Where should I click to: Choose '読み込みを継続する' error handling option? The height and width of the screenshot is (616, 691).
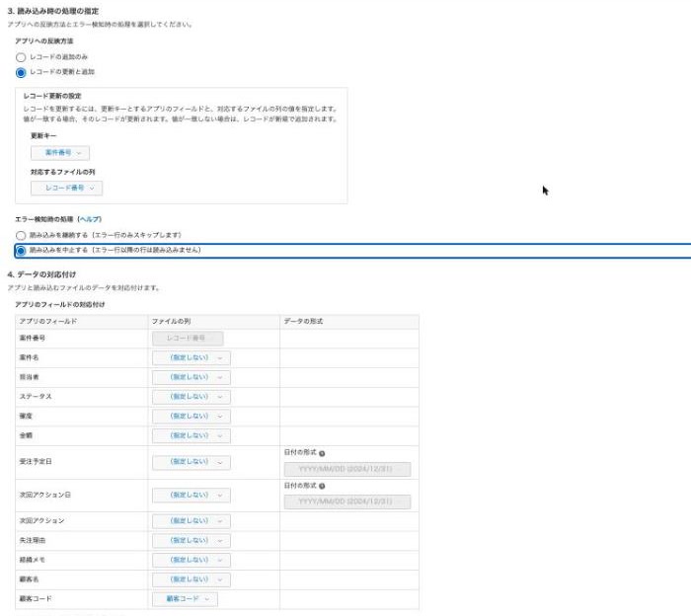pyautogui.click(x=21, y=235)
